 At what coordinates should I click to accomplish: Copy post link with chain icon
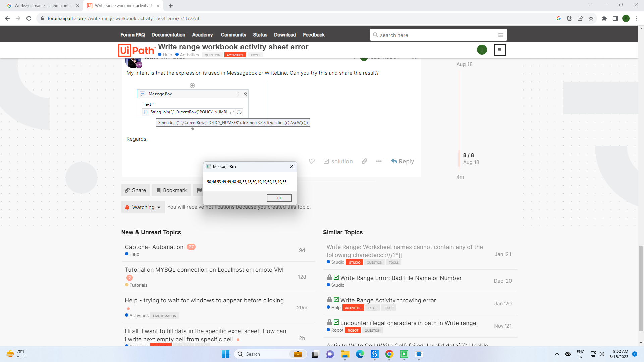coord(364,161)
